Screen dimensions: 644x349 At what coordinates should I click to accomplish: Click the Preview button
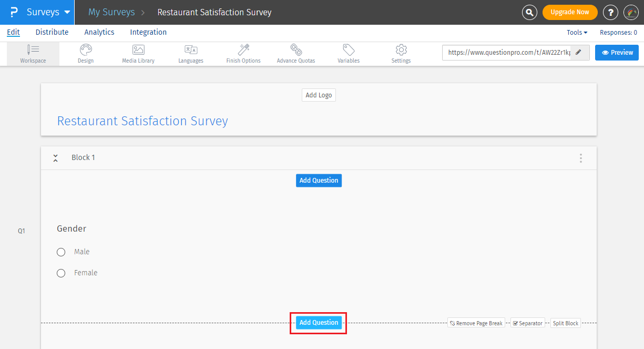click(617, 53)
